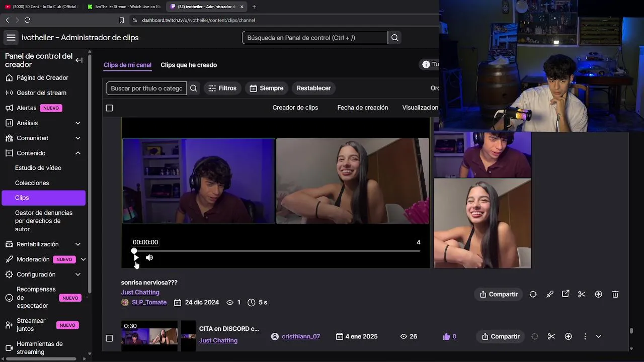Collapse the creator control panel sidebar
This screenshot has height=362, width=644.
79,60
